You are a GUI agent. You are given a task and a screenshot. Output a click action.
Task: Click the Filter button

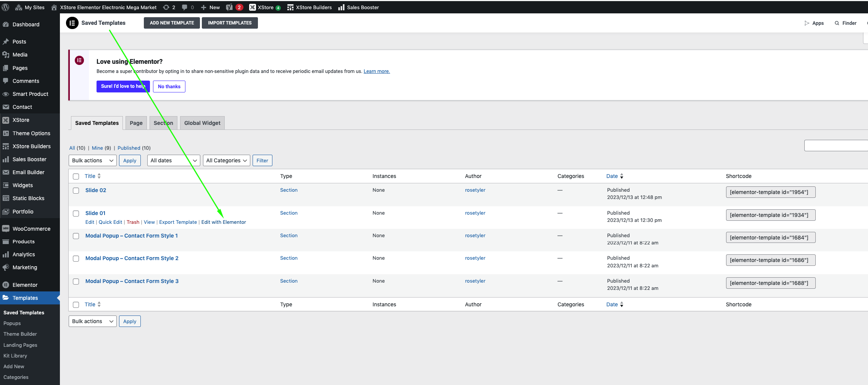pos(262,160)
